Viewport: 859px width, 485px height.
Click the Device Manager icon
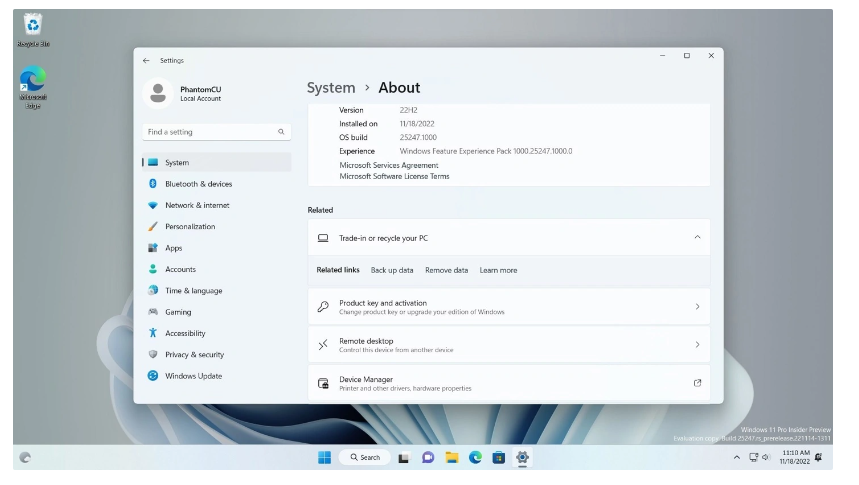tap(323, 383)
